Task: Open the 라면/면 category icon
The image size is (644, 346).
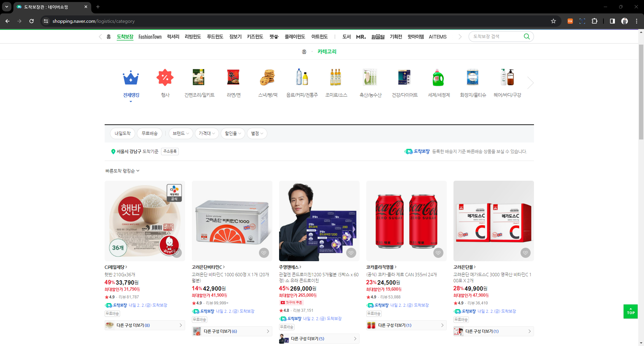Action: click(233, 77)
